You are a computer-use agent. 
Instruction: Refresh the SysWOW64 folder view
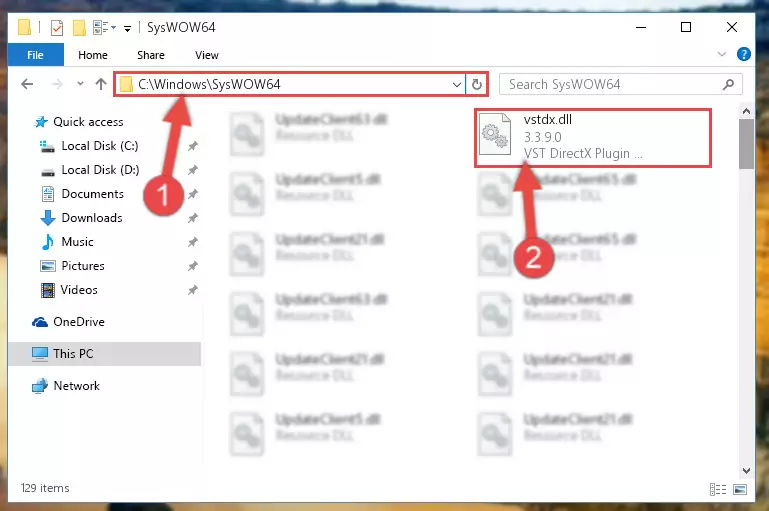tap(476, 84)
